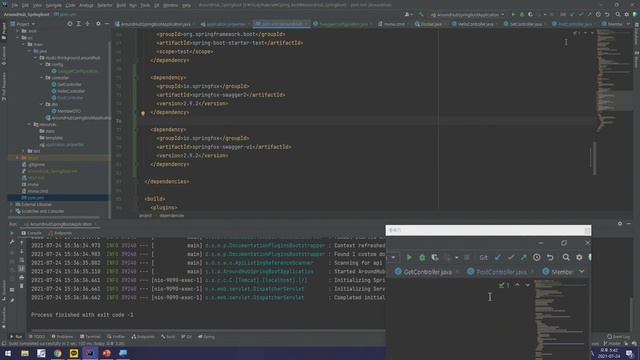Click the Debug bug icon in main toolbar
The image size is (640, 360).
(x=522, y=14)
